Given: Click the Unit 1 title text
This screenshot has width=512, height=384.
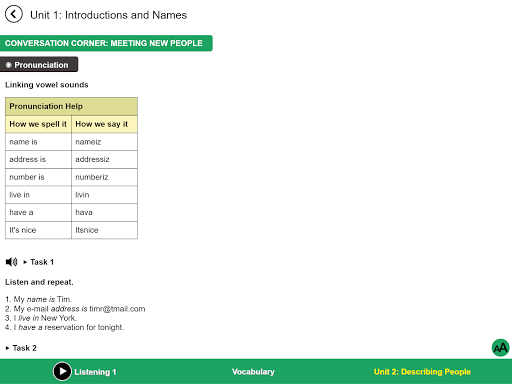Looking at the screenshot, I should pyautogui.click(x=108, y=15).
